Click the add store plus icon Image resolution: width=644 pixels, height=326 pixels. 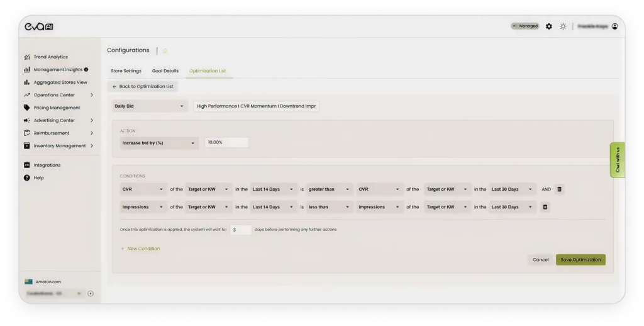pos(91,293)
